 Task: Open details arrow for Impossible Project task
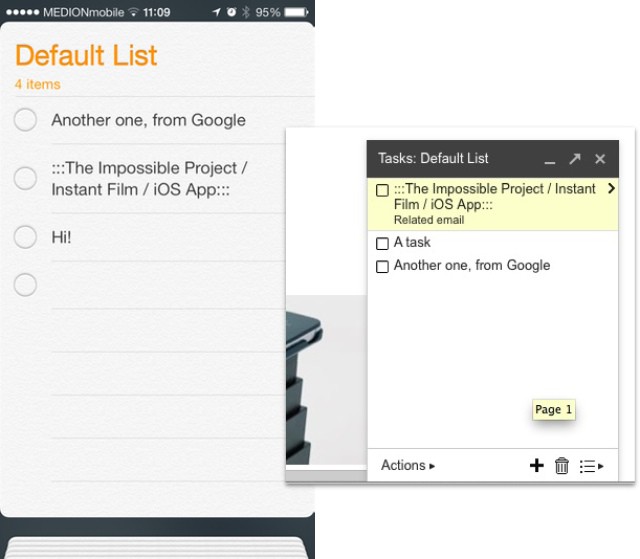611,188
